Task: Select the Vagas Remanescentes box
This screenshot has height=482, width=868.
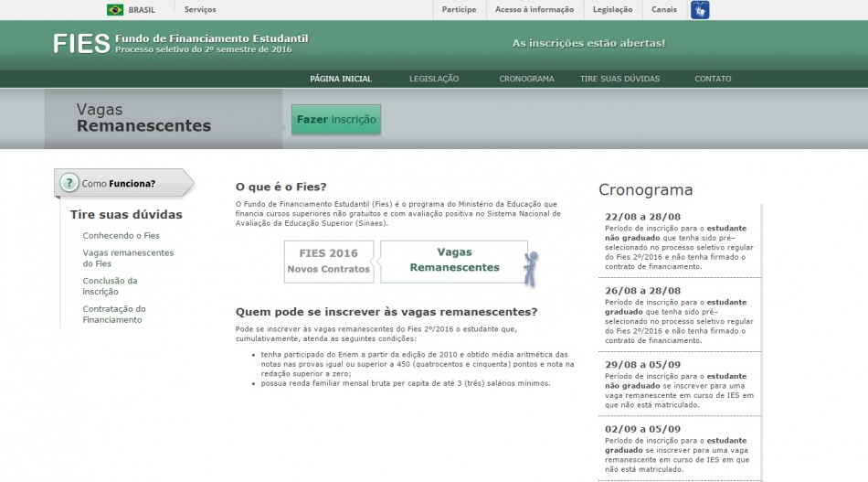Action: [x=454, y=260]
